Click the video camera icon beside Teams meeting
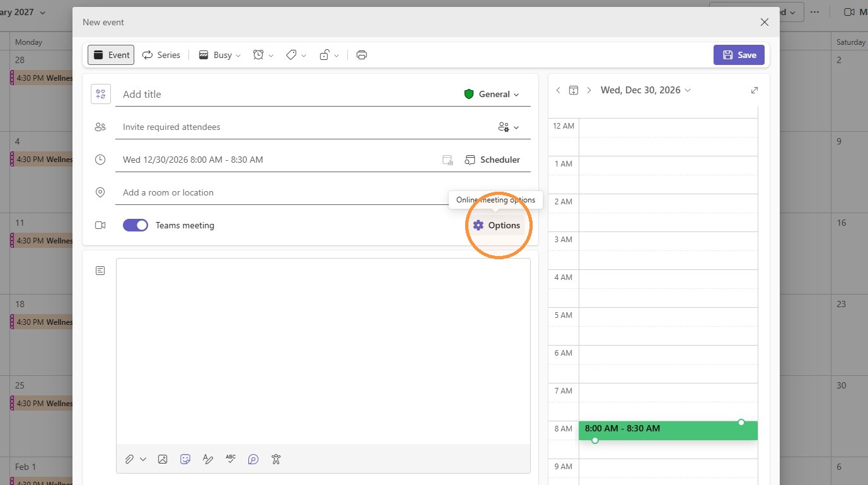Viewport: 868px width, 485px height. (x=100, y=225)
